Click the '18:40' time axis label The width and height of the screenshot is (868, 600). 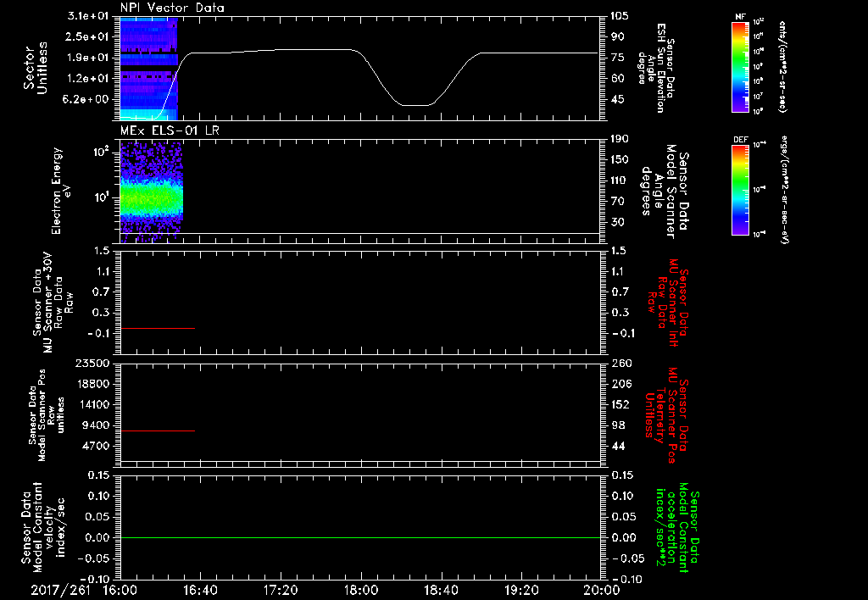click(x=441, y=590)
